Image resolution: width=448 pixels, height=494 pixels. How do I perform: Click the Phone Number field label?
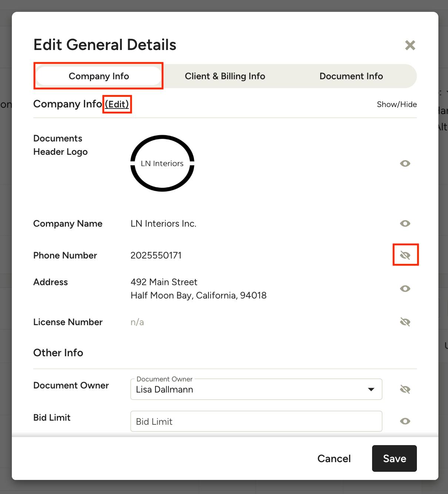(x=65, y=256)
